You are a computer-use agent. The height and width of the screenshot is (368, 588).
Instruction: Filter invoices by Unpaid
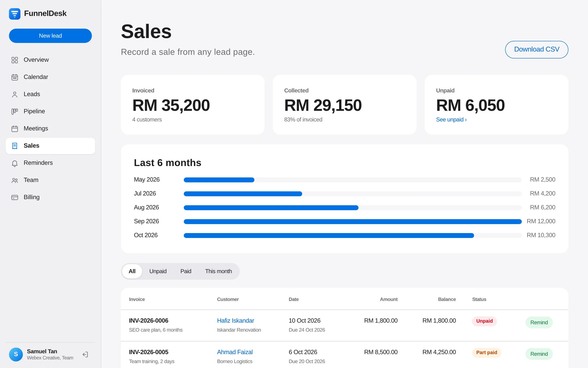click(x=158, y=271)
